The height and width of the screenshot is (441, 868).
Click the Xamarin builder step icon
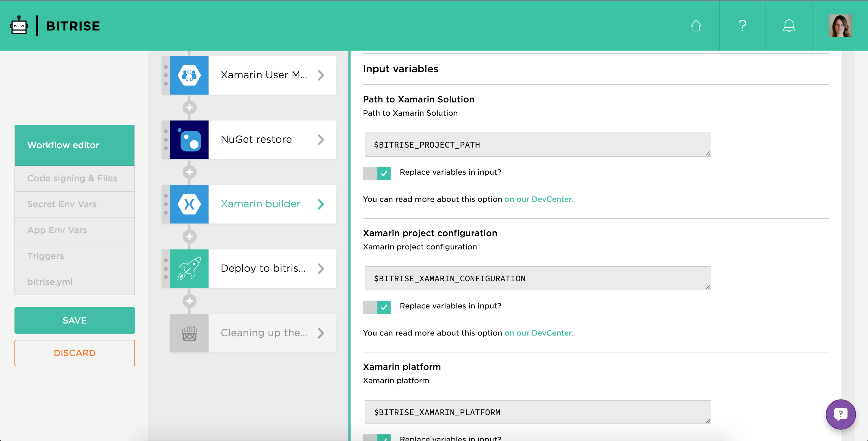tap(189, 204)
